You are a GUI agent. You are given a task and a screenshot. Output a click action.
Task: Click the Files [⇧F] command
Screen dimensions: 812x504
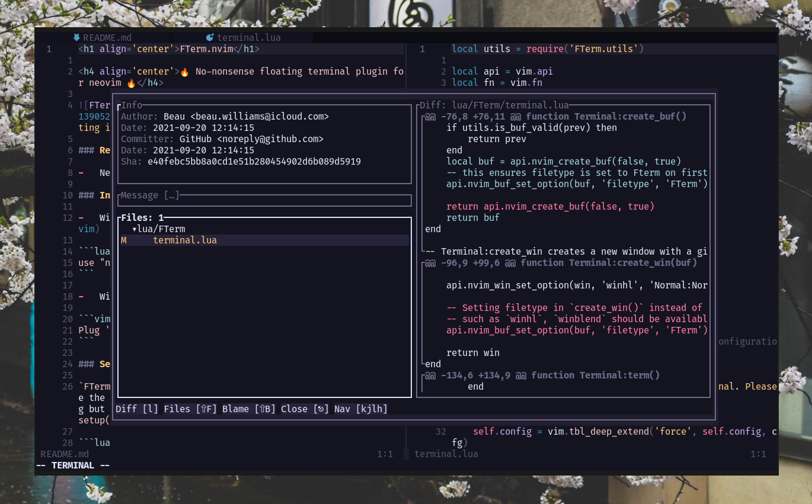(x=190, y=409)
